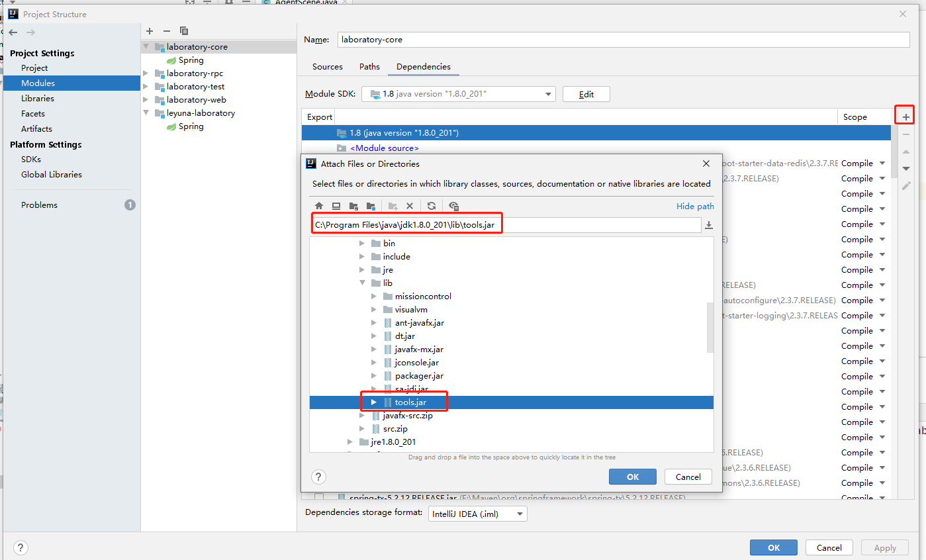Click Cancel in Project Structure window

829,547
